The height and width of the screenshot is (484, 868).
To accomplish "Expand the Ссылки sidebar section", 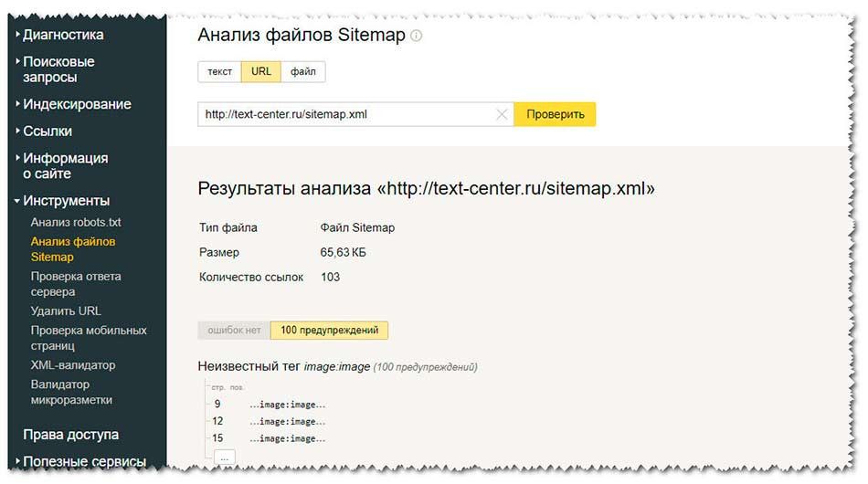I will [x=48, y=131].
